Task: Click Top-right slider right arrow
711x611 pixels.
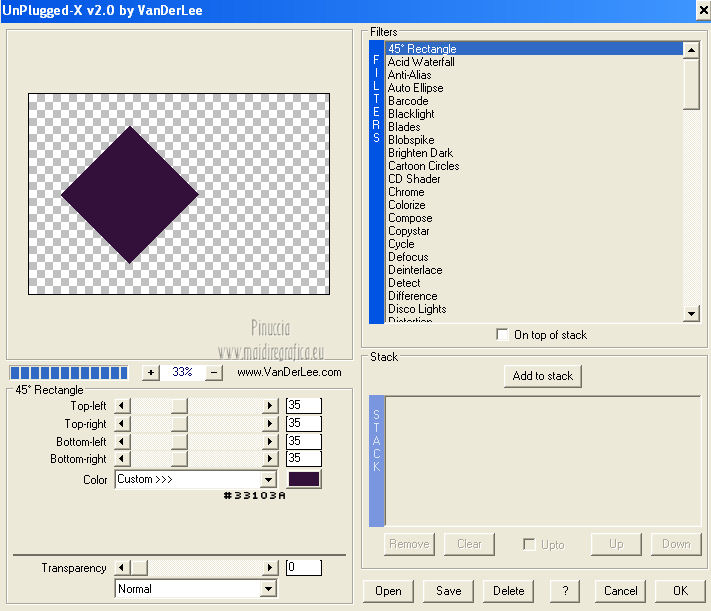Action: pyautogui.click(x=269, y=423)
